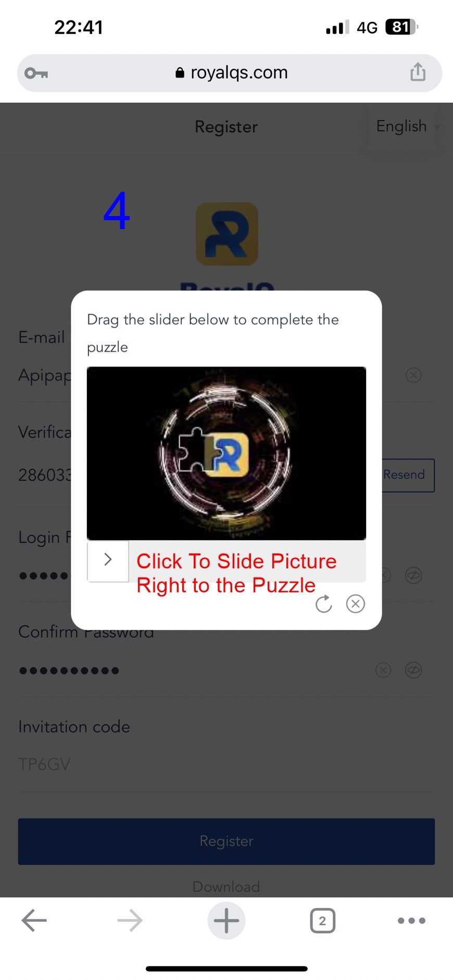
Task: Click the Invitation code field
Action: (x=227, y=764)
